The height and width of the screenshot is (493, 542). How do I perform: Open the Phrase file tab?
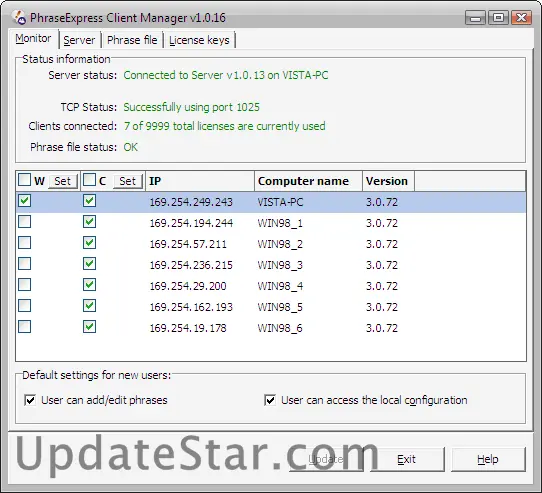click(132, 40)
